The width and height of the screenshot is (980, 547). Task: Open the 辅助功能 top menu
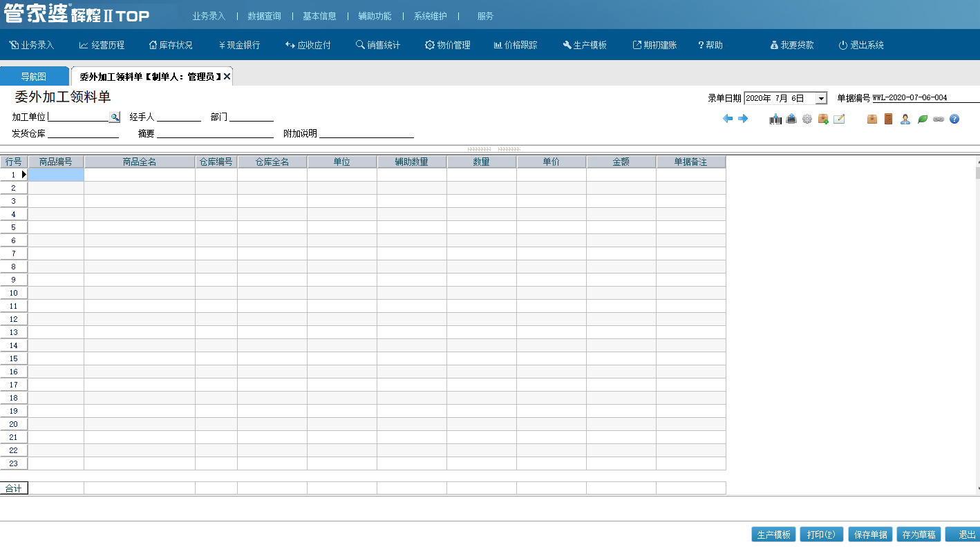[x=375, y=16]
